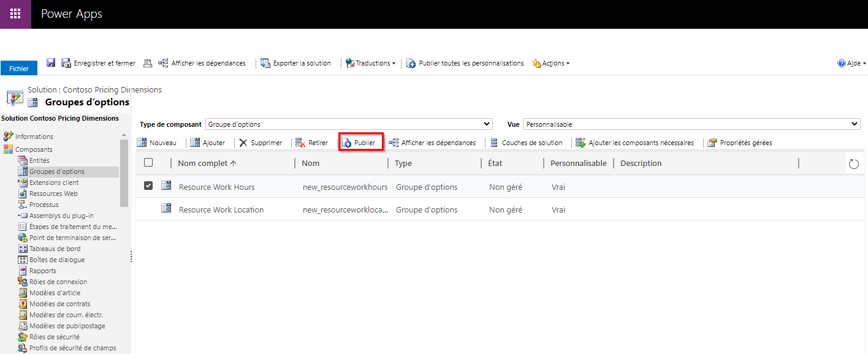The image size is (868, 354).
Task: Click the Resource Work Hours row icon
Action: coord(166,186)
